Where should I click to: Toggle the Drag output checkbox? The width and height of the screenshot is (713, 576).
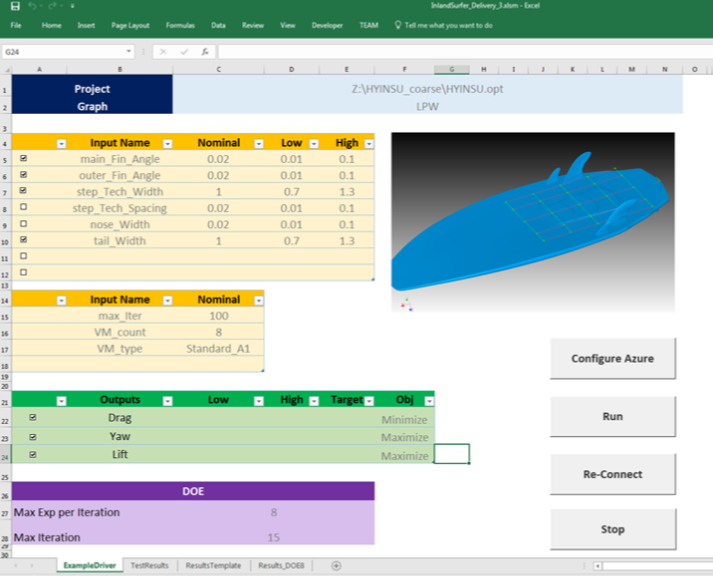(33, 418)
